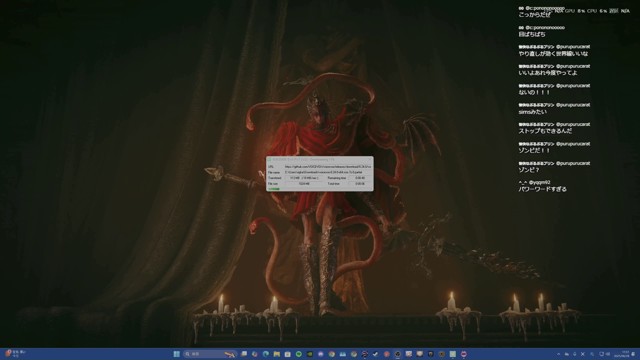
Task: Open the Windows Start menu
Action: pos(177,354)
